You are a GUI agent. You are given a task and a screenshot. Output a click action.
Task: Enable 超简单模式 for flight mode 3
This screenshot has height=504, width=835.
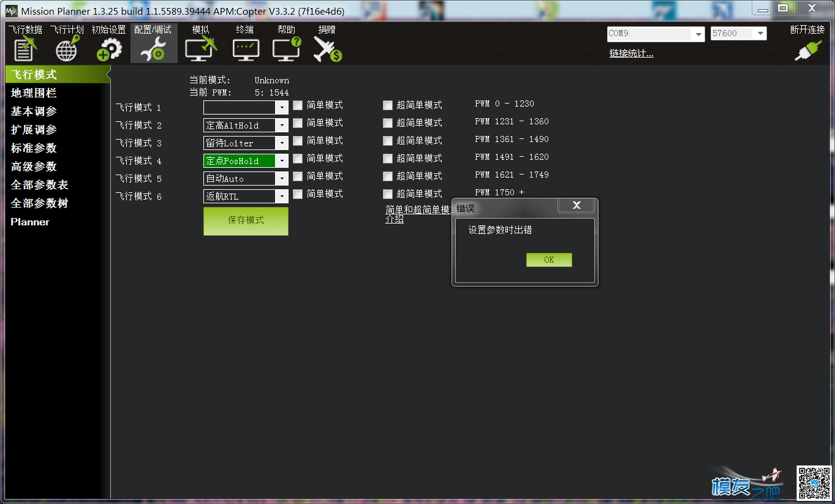point(388,141)
